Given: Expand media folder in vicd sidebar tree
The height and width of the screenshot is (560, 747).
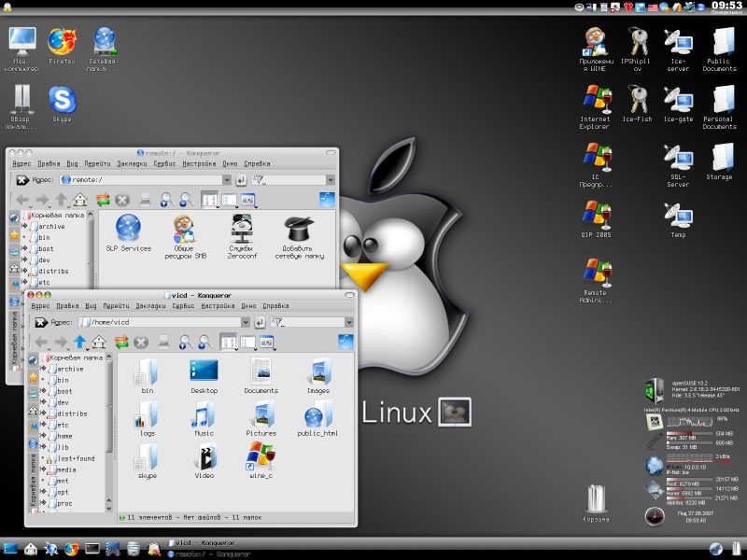Looking at the screenshot, I should [x=44, y=469].
